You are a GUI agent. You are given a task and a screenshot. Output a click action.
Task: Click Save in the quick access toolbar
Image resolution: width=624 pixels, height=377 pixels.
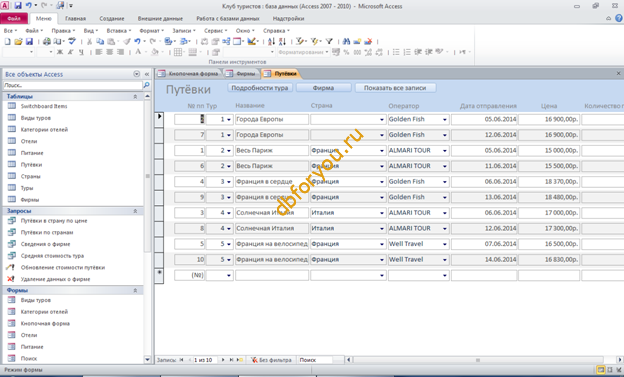[x=18, y=6]
